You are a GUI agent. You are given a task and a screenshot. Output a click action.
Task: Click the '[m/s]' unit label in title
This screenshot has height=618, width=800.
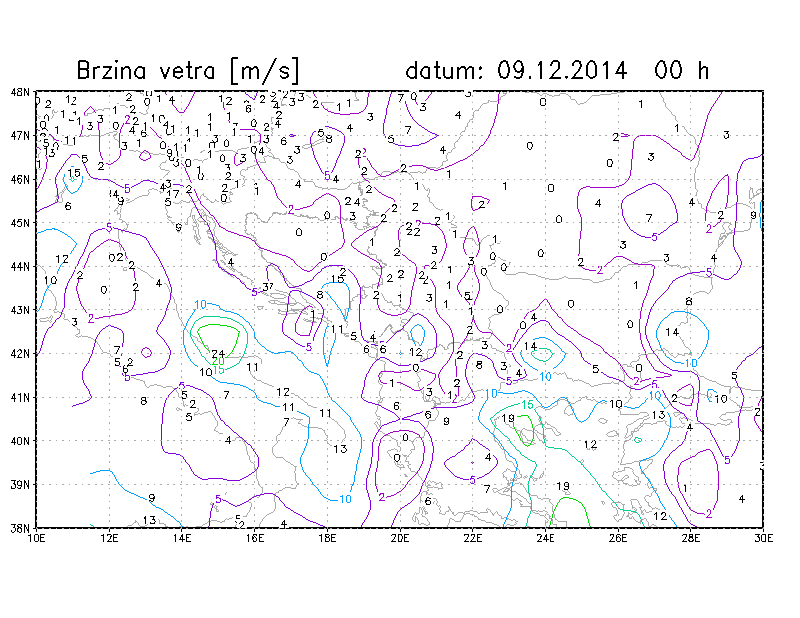tap(264, 71)
